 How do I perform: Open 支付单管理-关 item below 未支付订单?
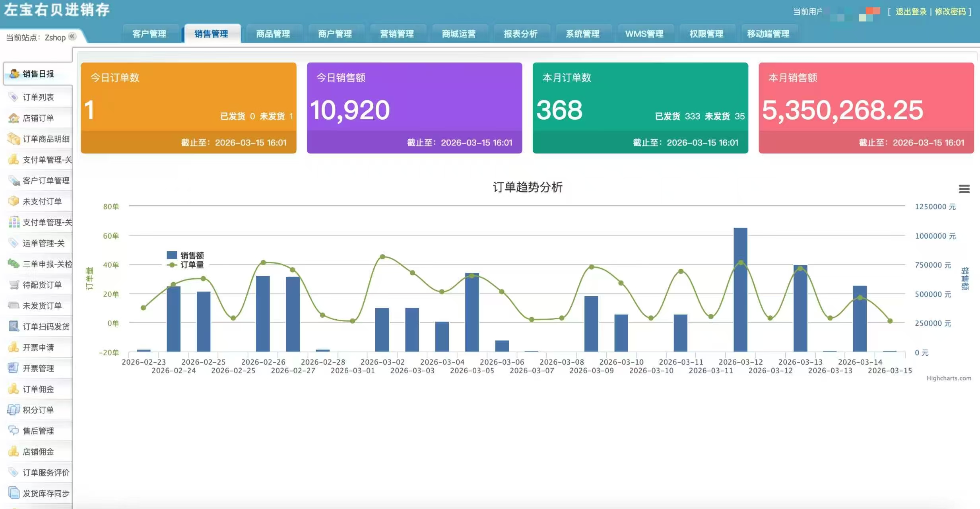38,222
